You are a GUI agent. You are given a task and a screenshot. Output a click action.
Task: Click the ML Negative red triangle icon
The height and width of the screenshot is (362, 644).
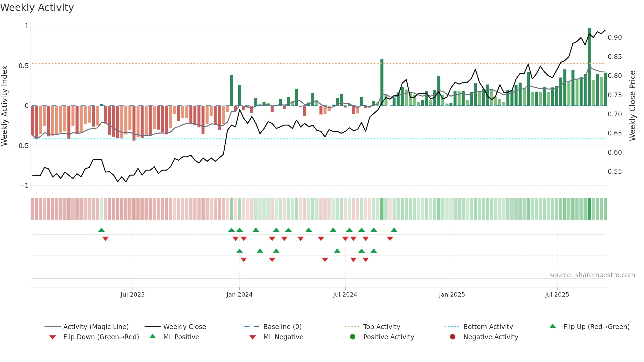(x=253, y=337)
